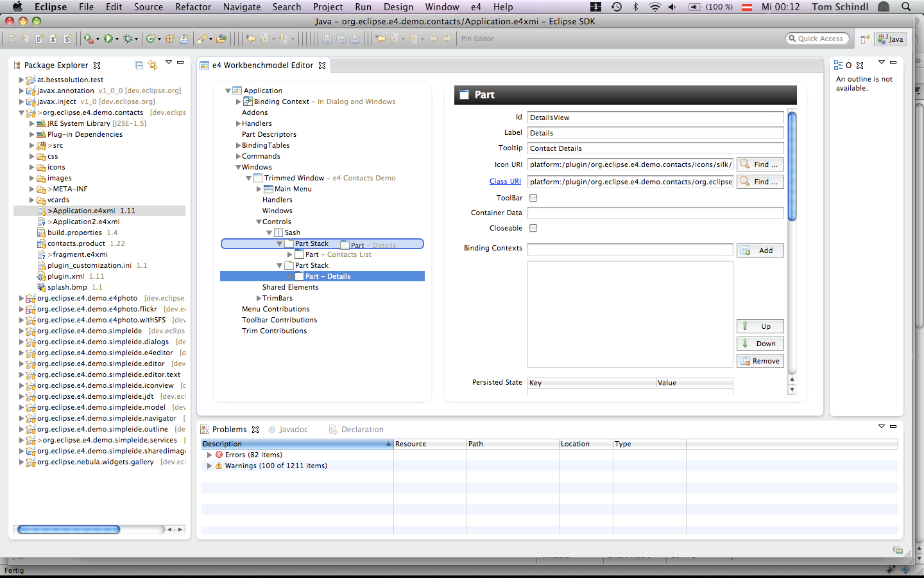Click the Wi-Fi status icon
This screenshot has width=924, height=578.
pyautogui.click(x=654, y=6)
